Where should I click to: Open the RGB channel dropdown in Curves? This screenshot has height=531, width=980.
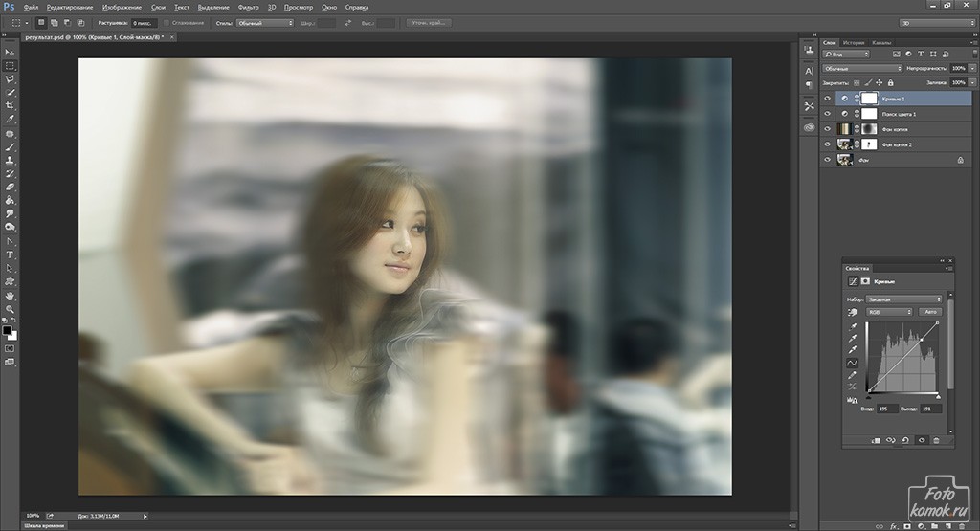tap(889, 312)
